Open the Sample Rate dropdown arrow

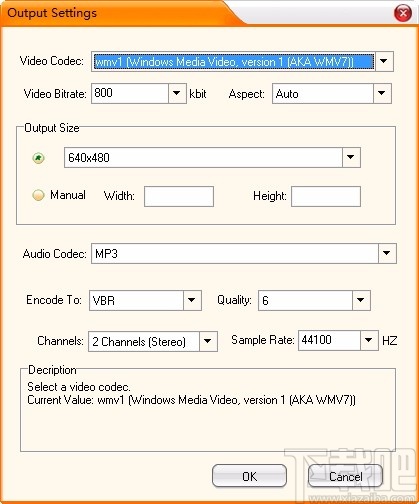point(369,340)
